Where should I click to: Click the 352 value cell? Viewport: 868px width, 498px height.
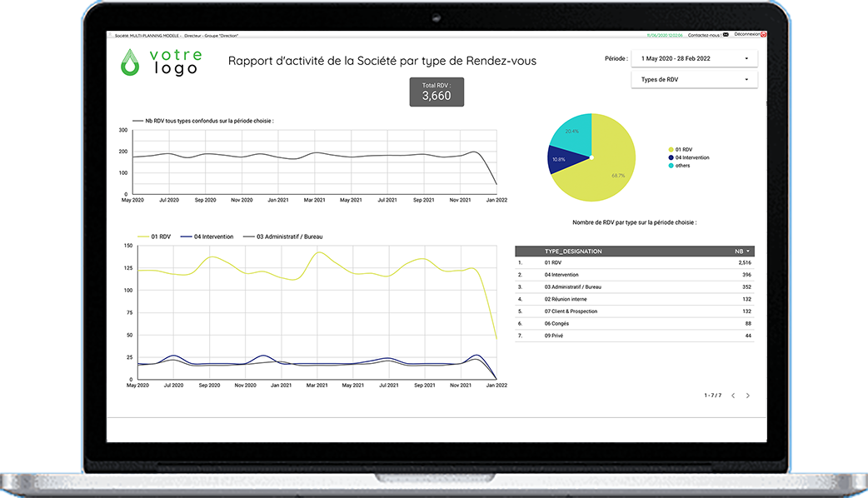tap(746, 287)
